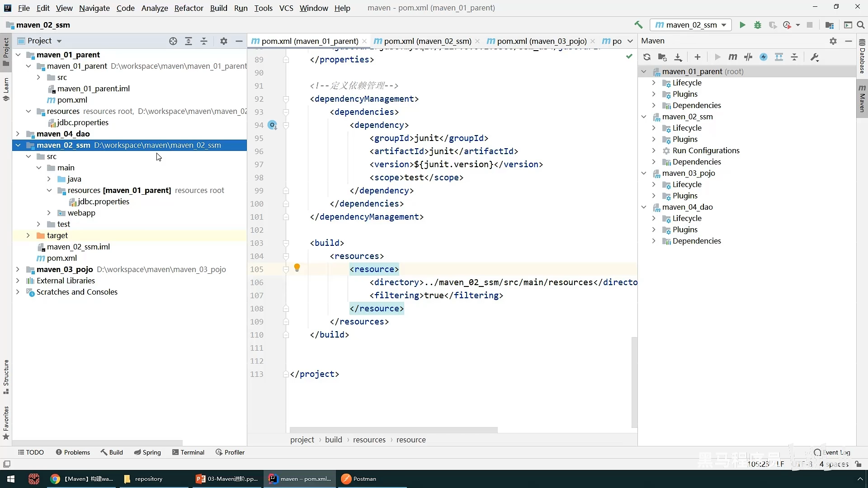The width and height of the screenshot is (868, 488).
Task: Run maven_02_ssm with green play button
Action: (742, 25)
